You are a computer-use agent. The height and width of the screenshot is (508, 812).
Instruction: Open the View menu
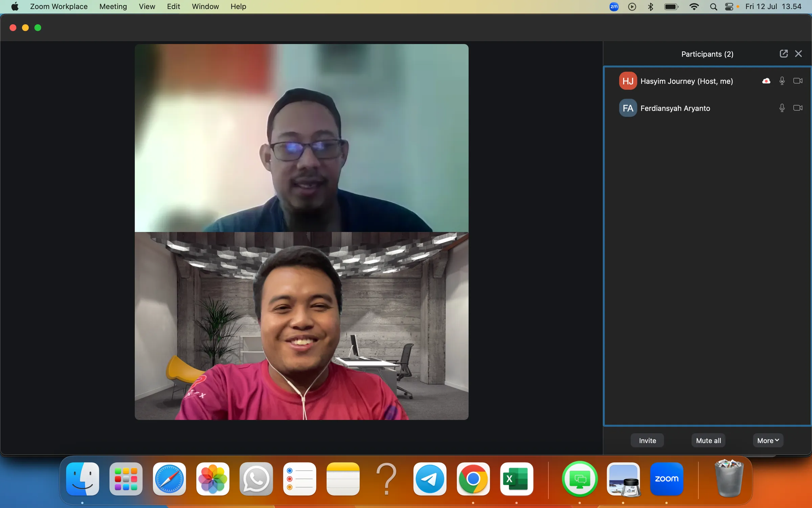pyautogui.click(x=147, y=6)
